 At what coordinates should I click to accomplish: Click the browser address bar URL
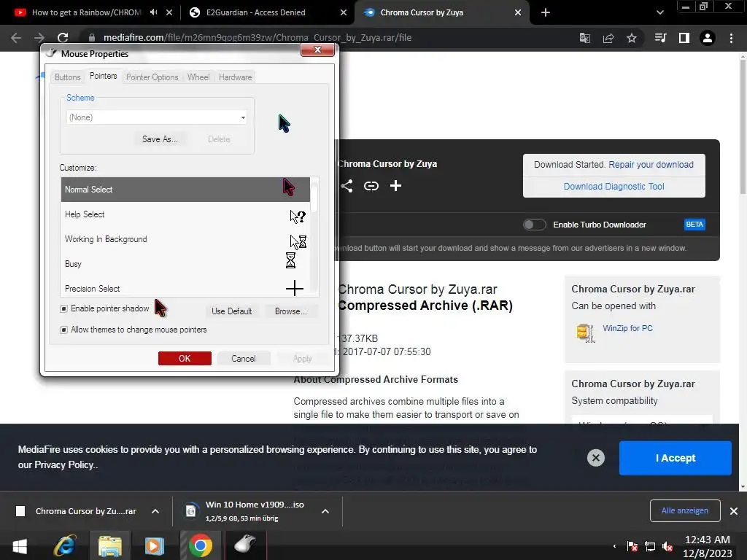click(x=258, y=38)
